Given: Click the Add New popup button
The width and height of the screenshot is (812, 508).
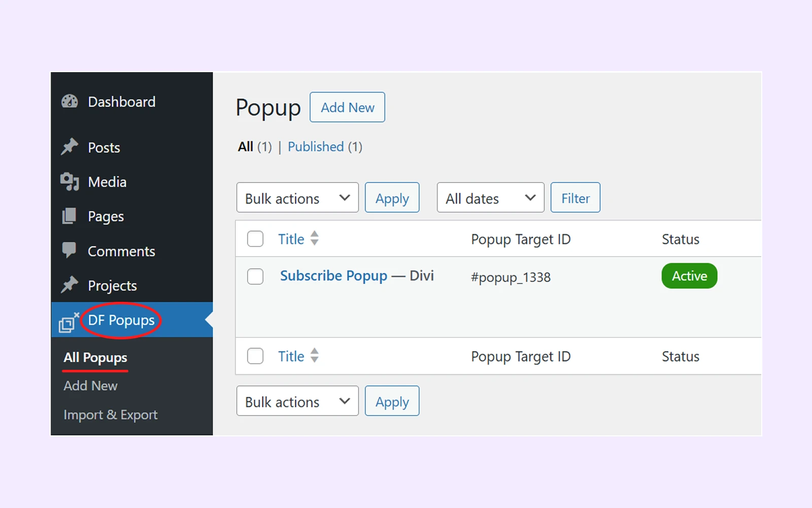Looking at the screenshot, I should point(347,107).
